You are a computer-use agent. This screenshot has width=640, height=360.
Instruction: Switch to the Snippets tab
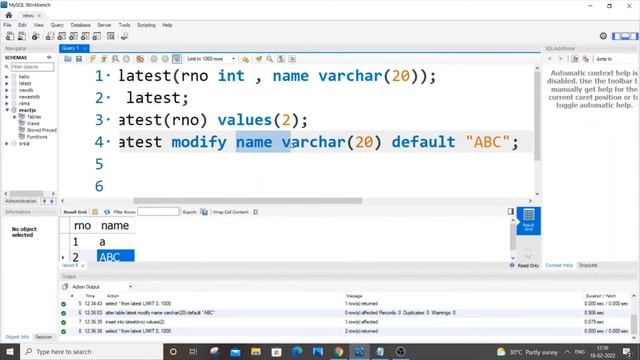click(x=588, y=265)
